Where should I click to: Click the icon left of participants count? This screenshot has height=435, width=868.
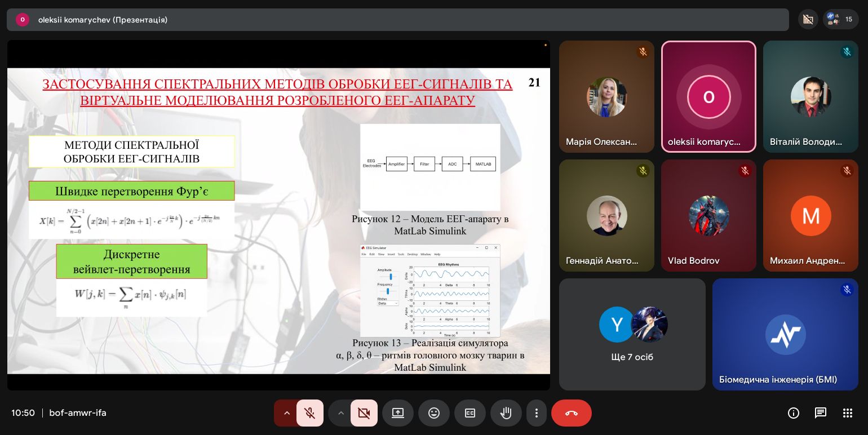pos(808,19)
